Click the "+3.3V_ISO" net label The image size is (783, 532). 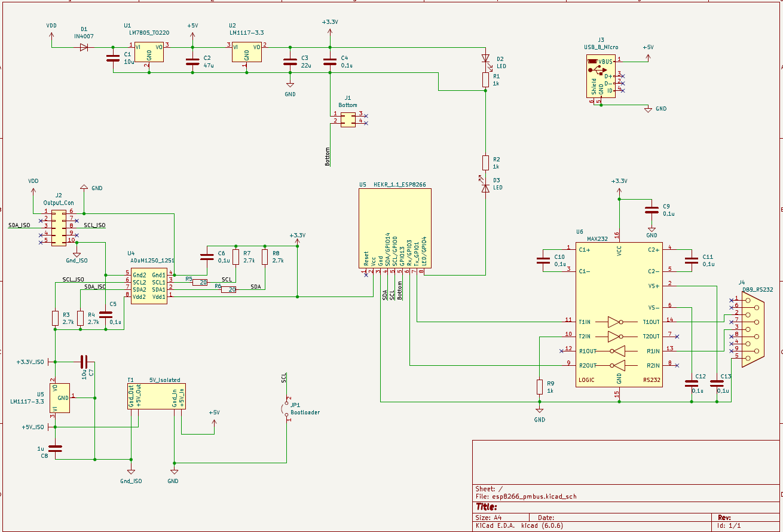(30, 362)
